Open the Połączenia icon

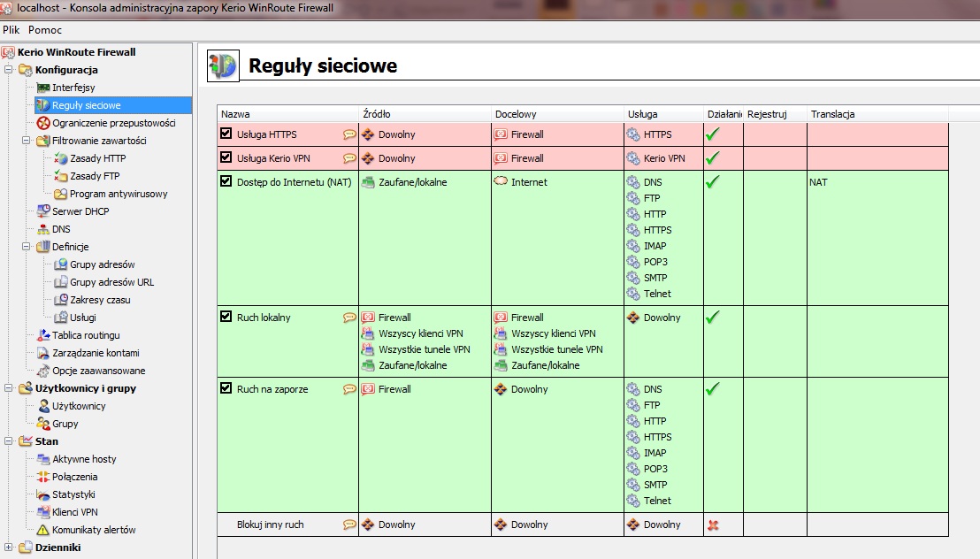43,477
